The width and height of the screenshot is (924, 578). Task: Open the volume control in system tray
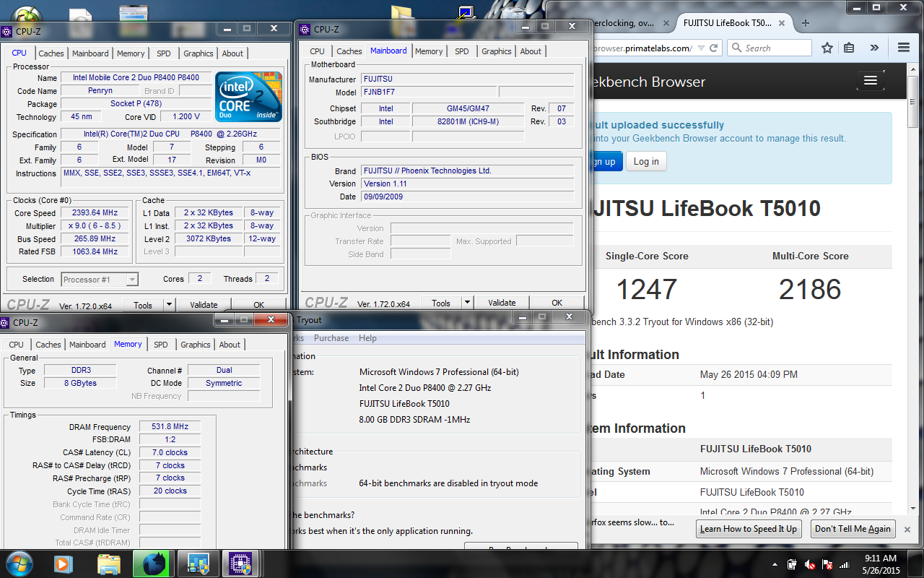point(811,564)
